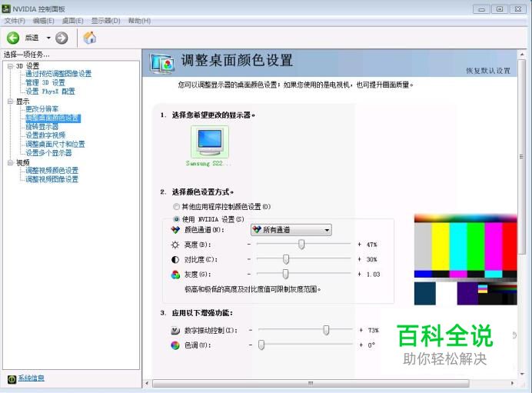Image resolution: width=532 pixels, height=393 pixels.
Task: Click the vertical scrollbar up arrow
Action: point(522,55)
